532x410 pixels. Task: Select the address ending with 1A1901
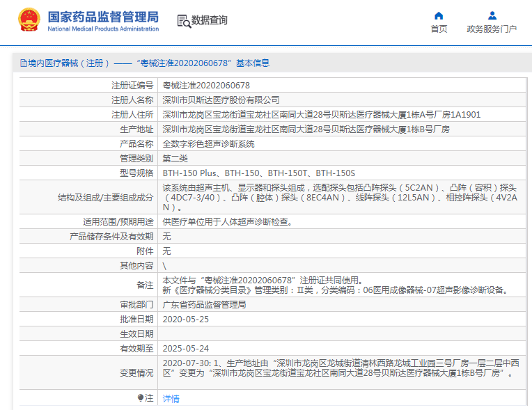(x=322, y=115)
